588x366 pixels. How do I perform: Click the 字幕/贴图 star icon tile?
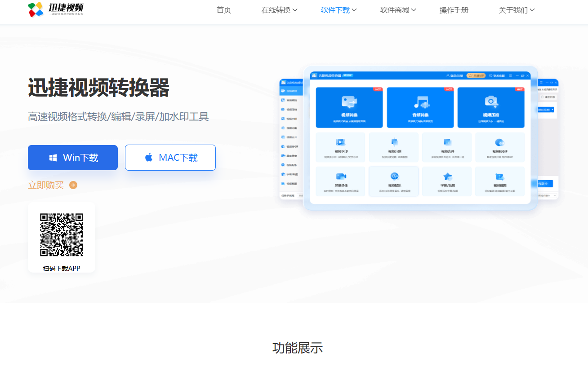point(447,176)
